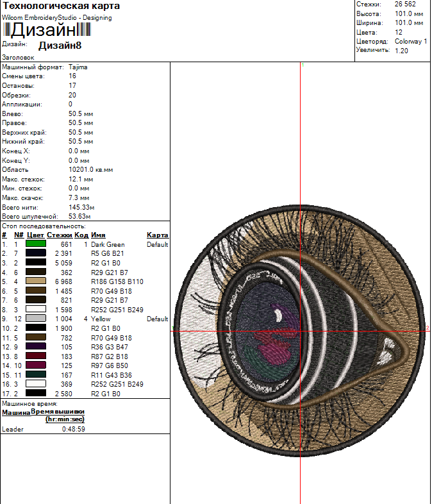Click the Обрезки value '20'
Image resolution: width=432 pixels, height=504 pixels.
pyautogui.click(x=72, y=95)
